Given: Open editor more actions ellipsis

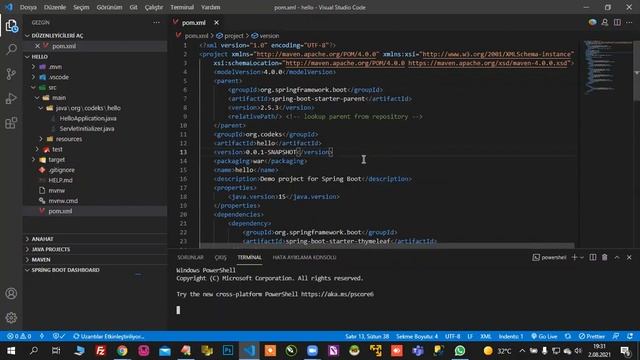Looking at the screenshot, I should tap(629, 22).
